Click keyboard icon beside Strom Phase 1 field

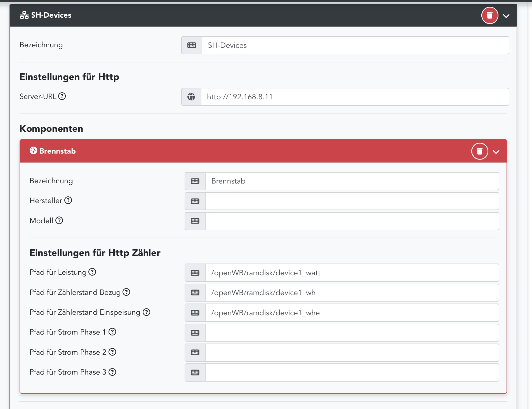pyautogui.click(x=195, y=333)
